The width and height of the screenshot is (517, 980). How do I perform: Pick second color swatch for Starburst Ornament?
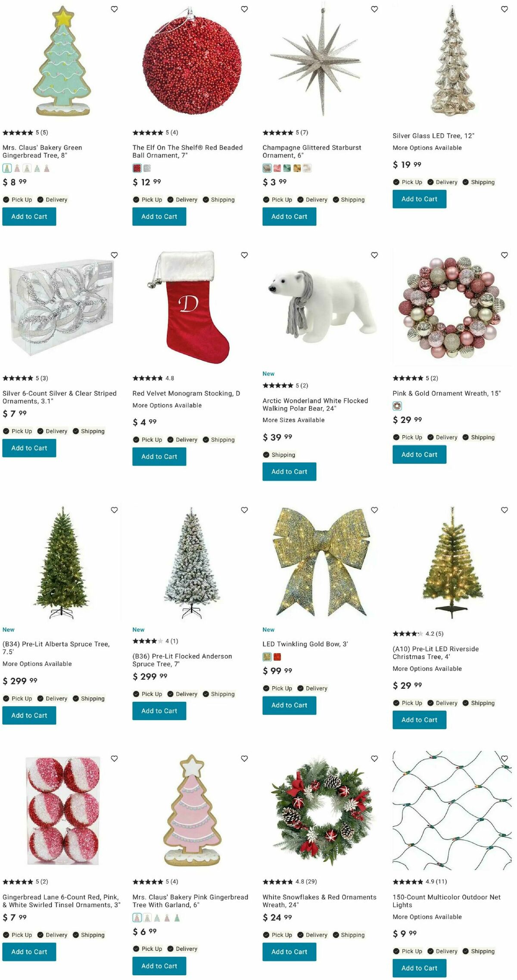[x=277, y=168]
